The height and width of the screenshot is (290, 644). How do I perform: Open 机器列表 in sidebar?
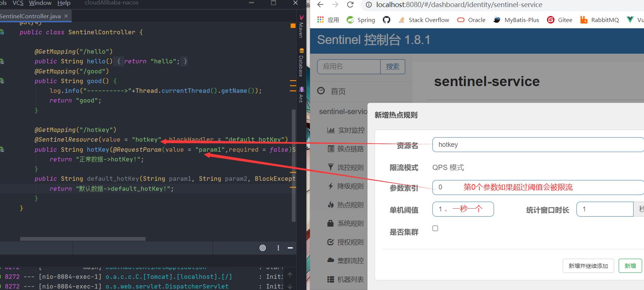click(x=346, y=279)
